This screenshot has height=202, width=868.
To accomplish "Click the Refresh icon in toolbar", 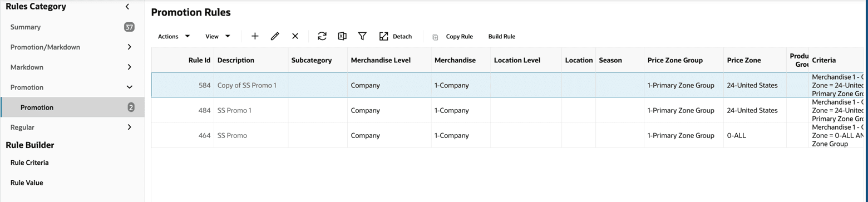I will pos(322,36).
